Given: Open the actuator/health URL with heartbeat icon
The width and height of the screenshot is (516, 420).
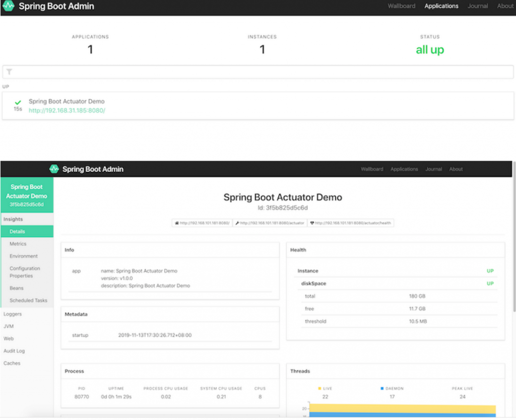Looking at the screenshot, I should pyautogui.click(x=350, y=223).
